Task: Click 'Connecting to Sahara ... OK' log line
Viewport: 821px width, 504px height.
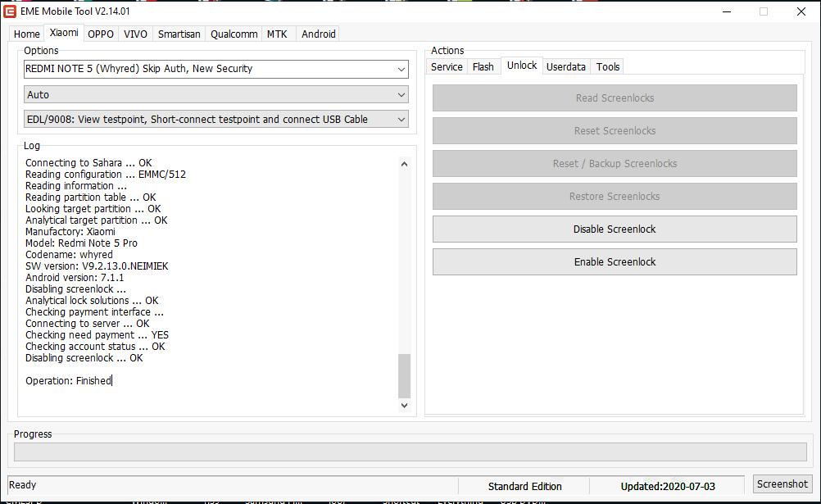Action: [x=88, y=163]
